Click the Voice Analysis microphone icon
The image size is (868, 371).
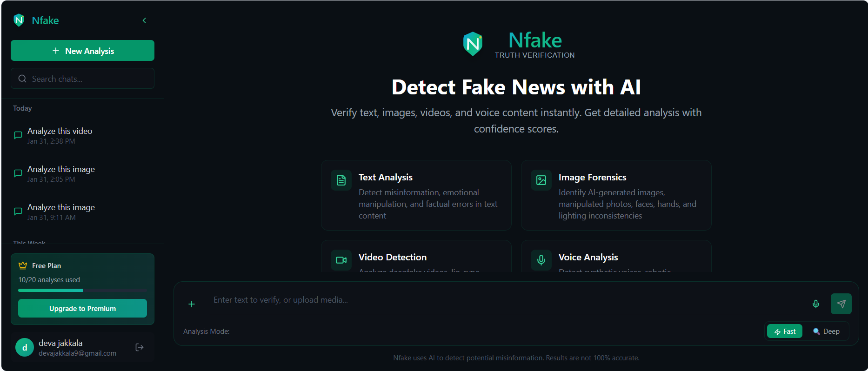pos(541,260)
